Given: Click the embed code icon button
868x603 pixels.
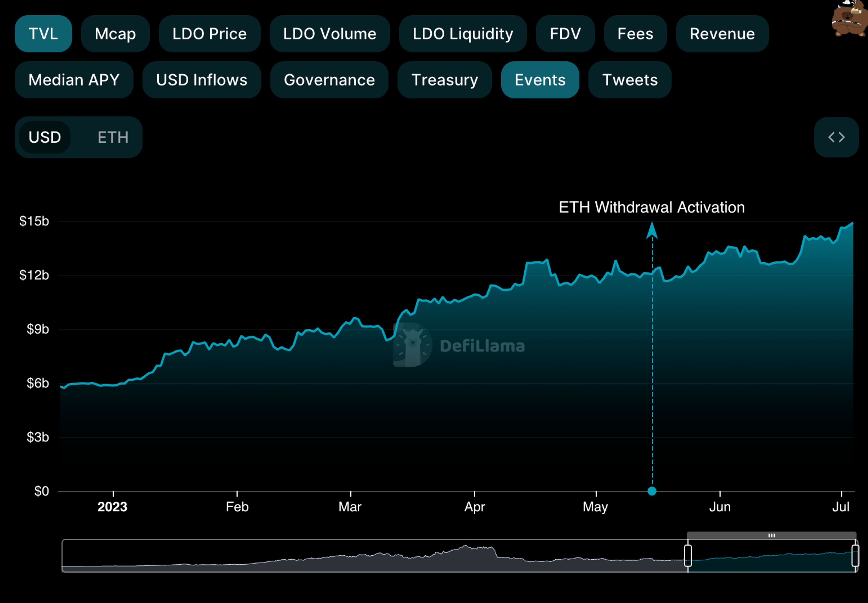Looking at the screenshot, I should click(x=836, y=137).
